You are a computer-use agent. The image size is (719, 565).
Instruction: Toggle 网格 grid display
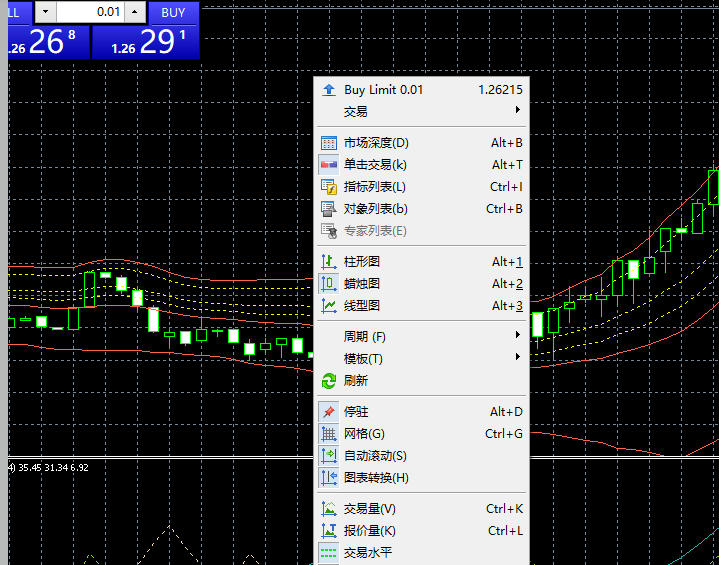click(364, 434)
